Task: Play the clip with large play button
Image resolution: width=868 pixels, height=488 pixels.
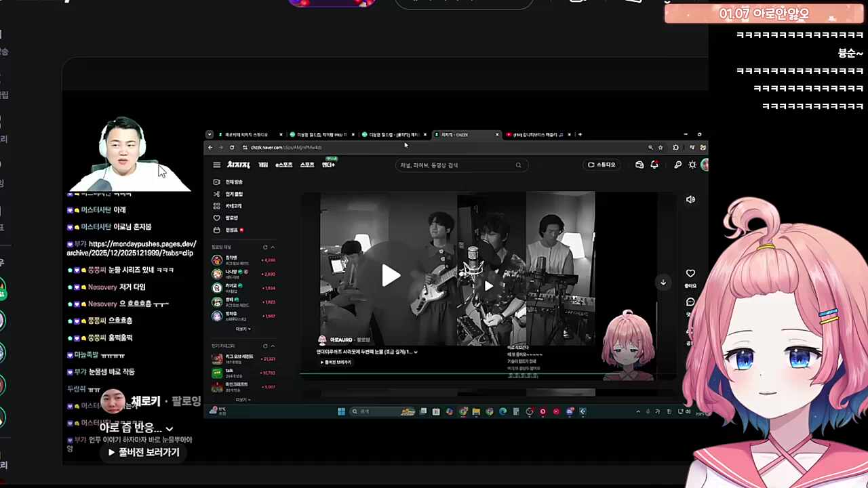Action: coord(391,276)
